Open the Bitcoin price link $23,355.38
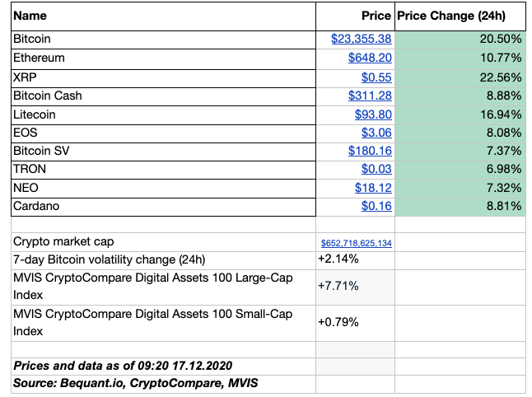 click(361, 40)
